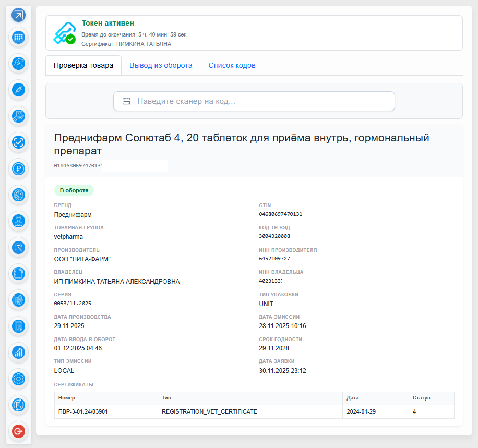Click certificate number ПВР-3-01.24/03901 row
Screen dimensions: 478x448
coord(254,411)
